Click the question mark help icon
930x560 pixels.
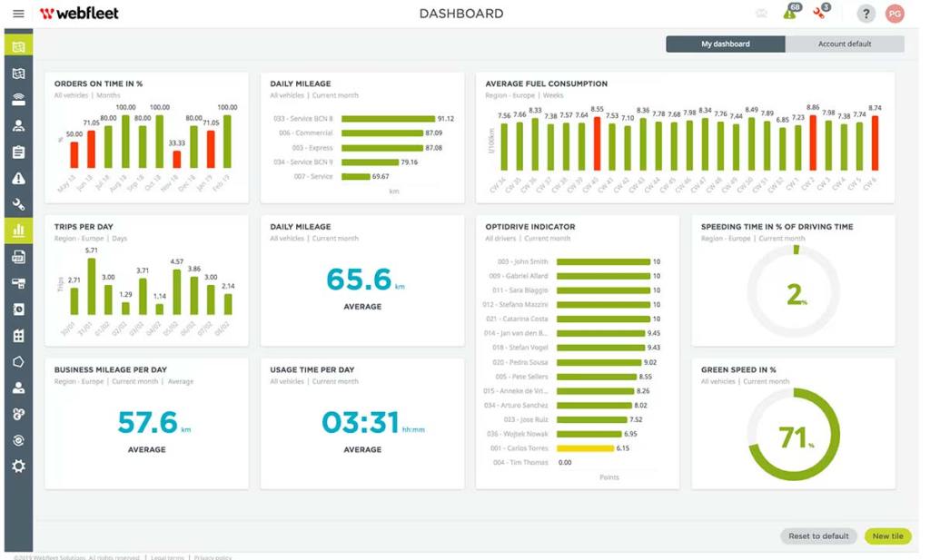[x=866, y=14]
